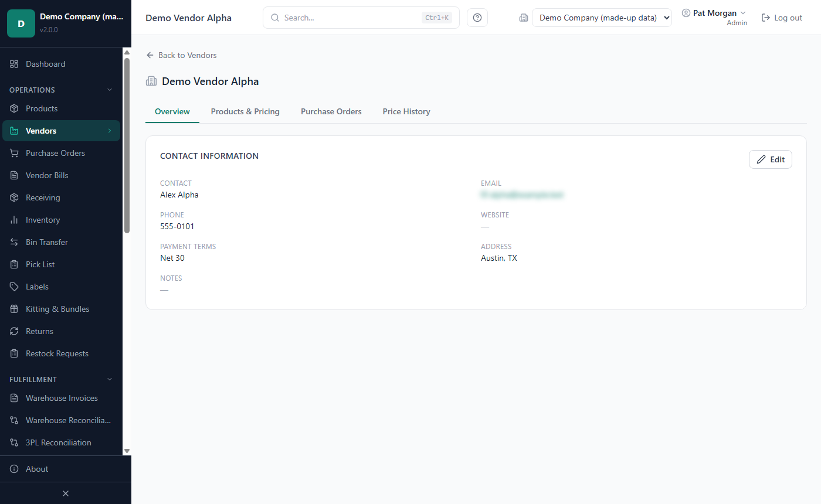Click the Kitting & Bundles gift icon

point(14,309)
